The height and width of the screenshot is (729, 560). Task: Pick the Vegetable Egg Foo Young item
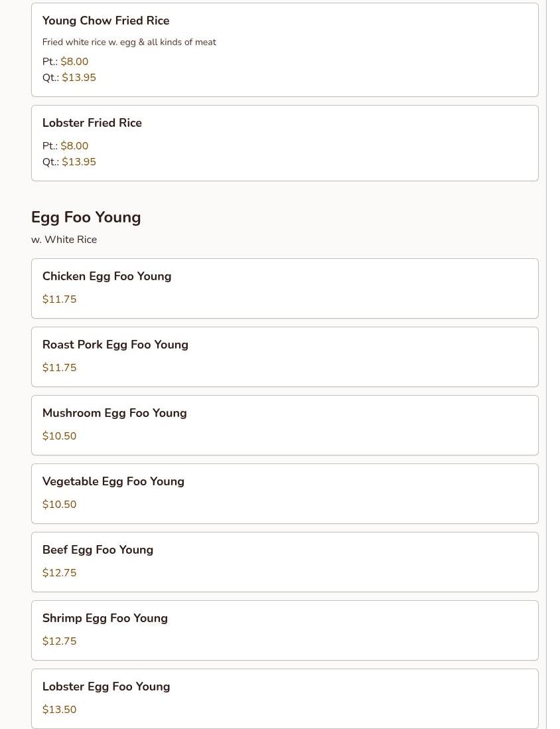[113, 481]
